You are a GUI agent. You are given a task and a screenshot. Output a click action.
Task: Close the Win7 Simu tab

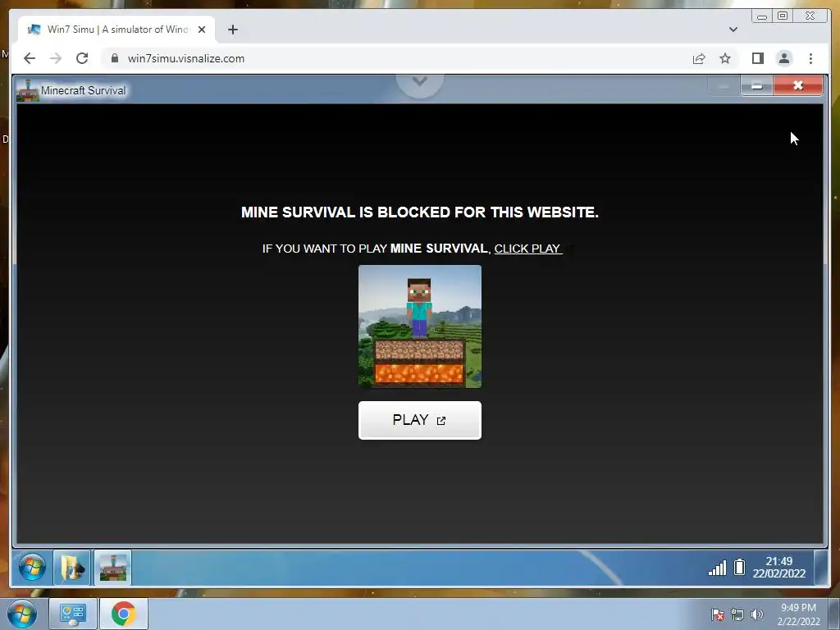(202, 30)
